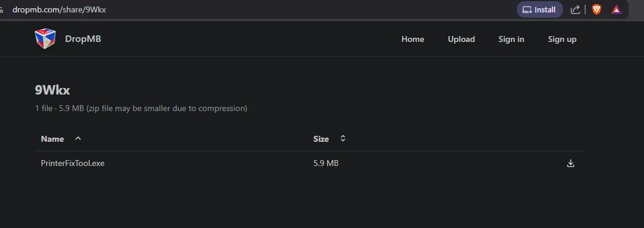The image size is (644, 228).
Task: Click the Name column header
Action: coord(52,139)
